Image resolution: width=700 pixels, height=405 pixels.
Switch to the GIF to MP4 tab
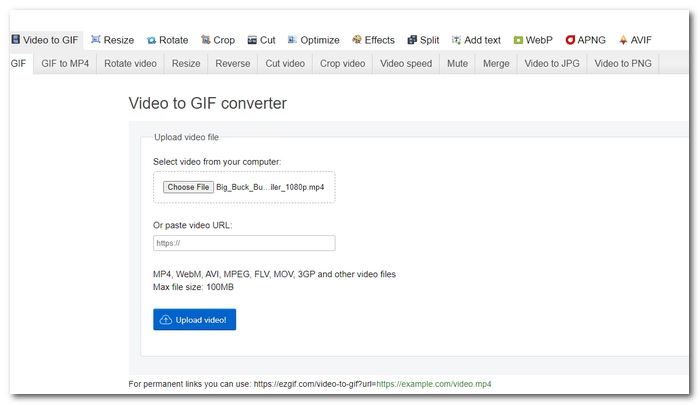point(65,63)
